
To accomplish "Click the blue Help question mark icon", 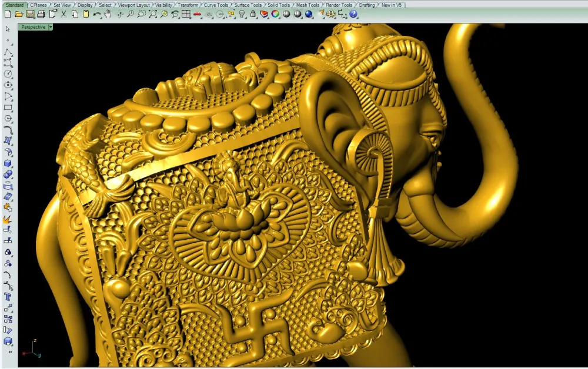I will click(x=353, y=14).
